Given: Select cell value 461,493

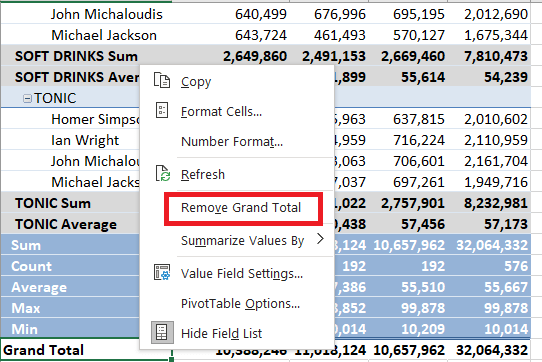Looking at the screenshot, I should [x=340, y=35].
